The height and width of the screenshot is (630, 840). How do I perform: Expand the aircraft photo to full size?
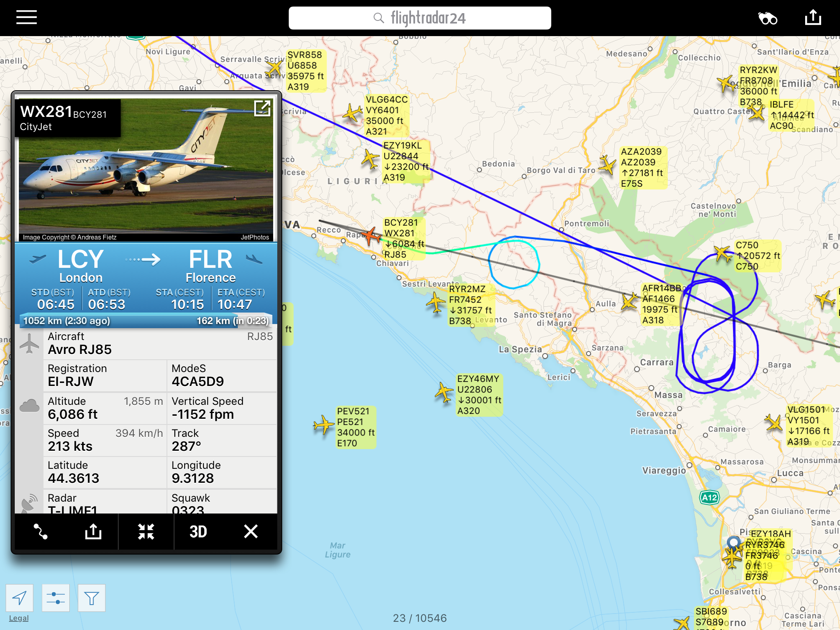tap(262, 108)
